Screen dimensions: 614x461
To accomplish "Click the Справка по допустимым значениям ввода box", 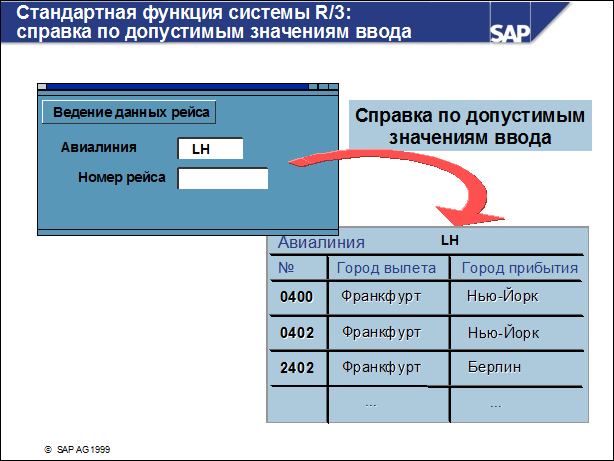I will pyautogui.click(x=470, y=126).
